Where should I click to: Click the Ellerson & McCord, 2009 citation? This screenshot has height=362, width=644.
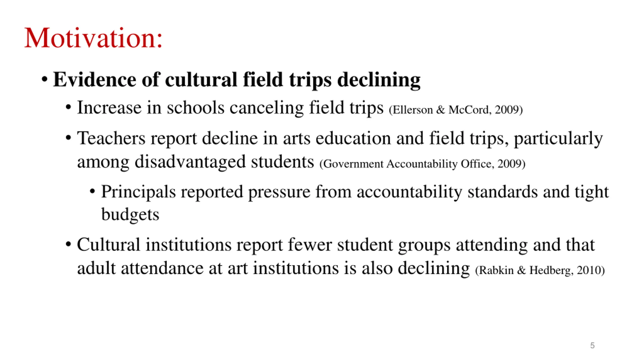pos(456,110)
